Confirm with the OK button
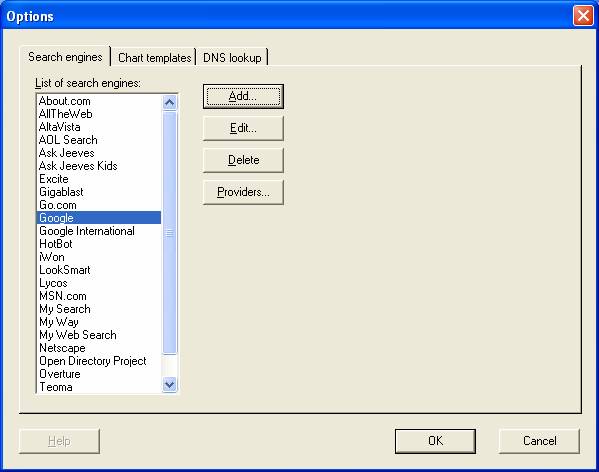 (435, 441)
